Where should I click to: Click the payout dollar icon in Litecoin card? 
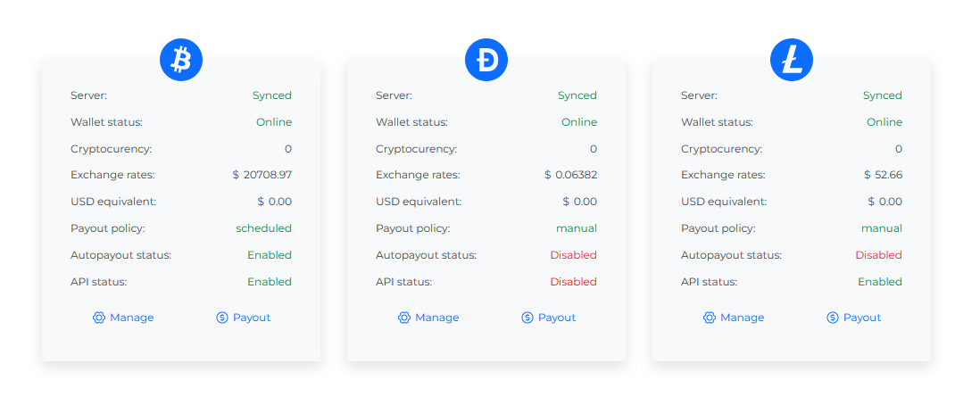(833, 318)
